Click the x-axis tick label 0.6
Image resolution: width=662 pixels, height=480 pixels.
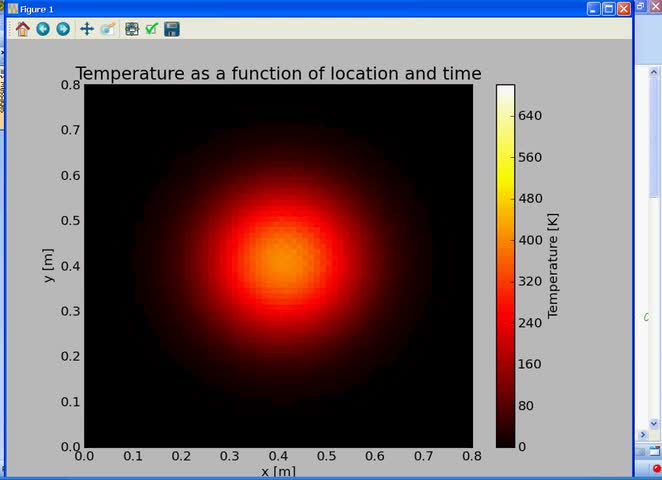375,456
